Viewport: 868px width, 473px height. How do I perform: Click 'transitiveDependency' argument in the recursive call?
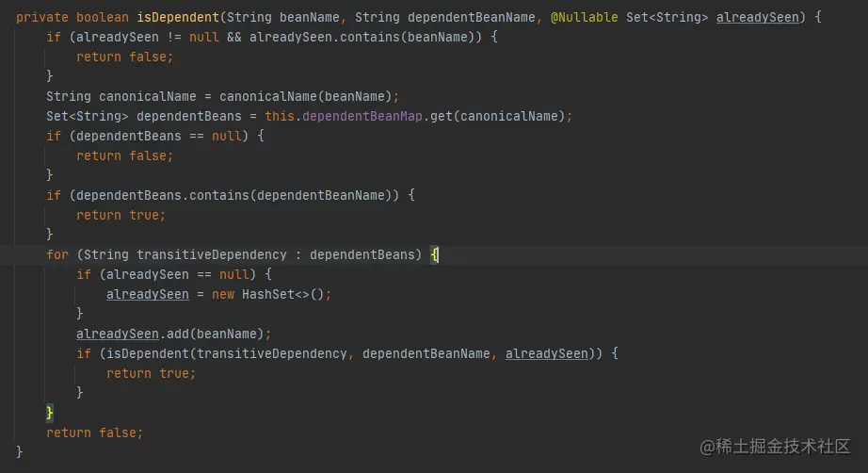coord(271,354)
